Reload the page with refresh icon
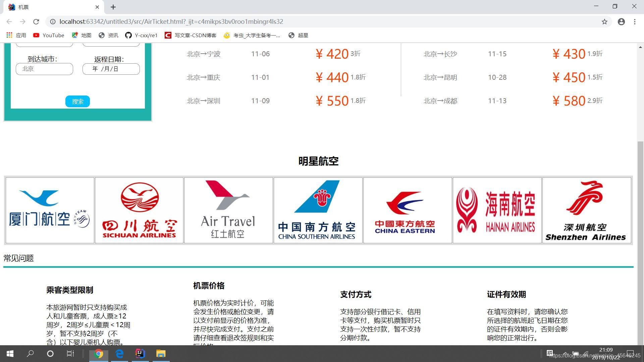 [36, 21]
